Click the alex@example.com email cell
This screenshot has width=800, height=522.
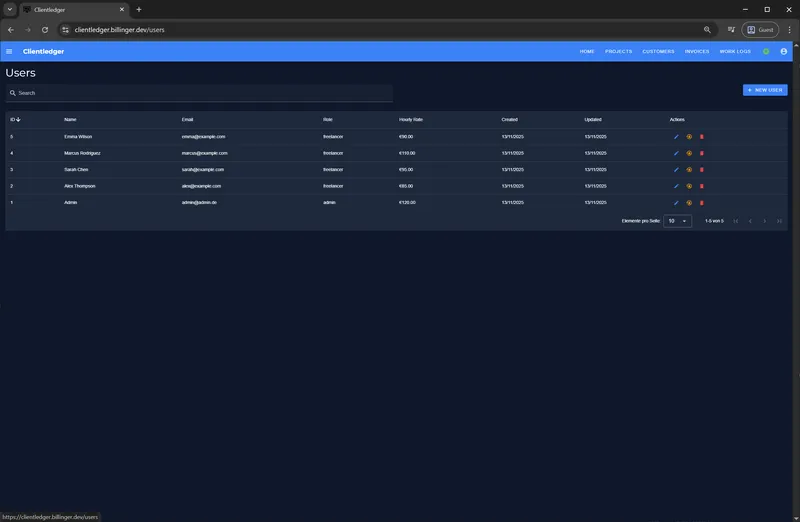201,186
